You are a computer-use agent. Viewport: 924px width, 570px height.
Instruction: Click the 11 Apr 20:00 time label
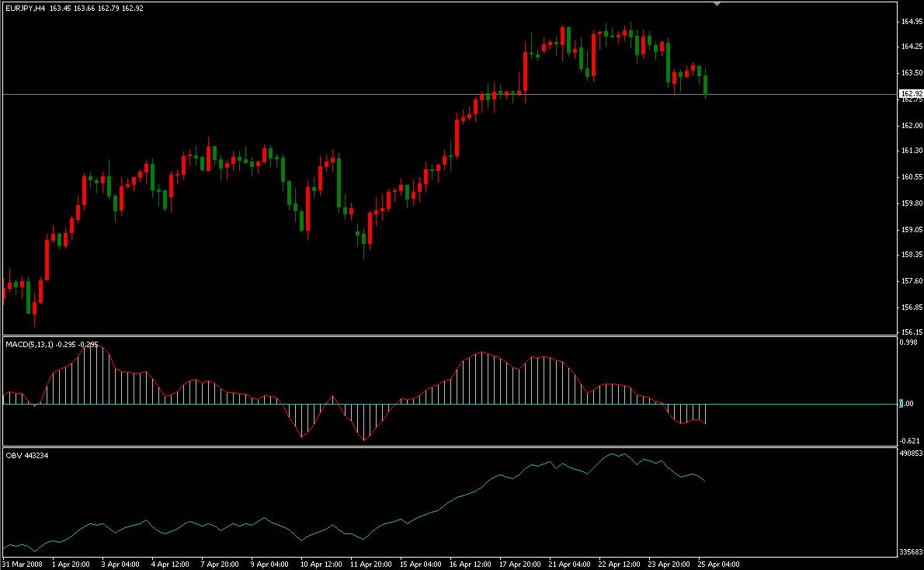click(370, 564)
